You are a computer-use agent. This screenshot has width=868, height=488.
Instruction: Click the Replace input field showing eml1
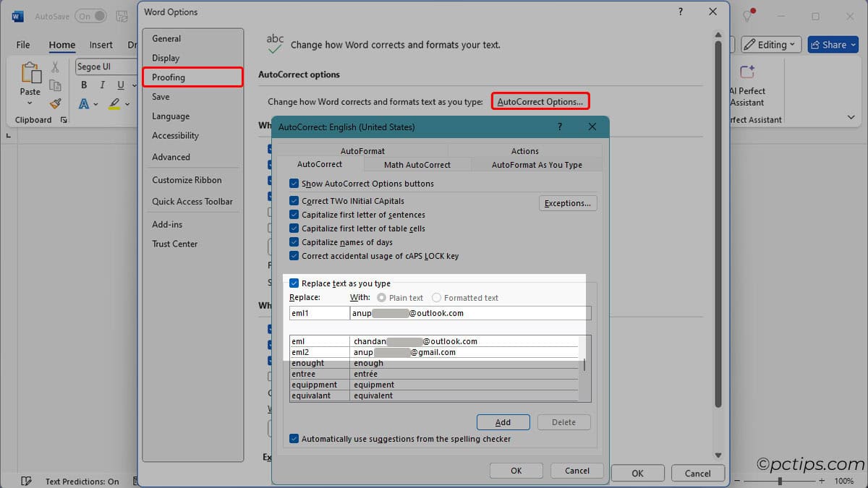pos(318,312)
